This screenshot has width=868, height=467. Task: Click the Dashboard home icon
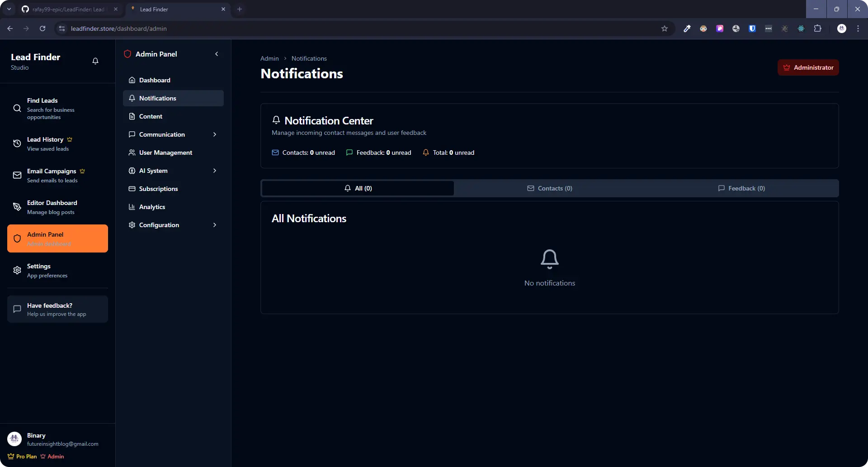[x=132, y=80]
